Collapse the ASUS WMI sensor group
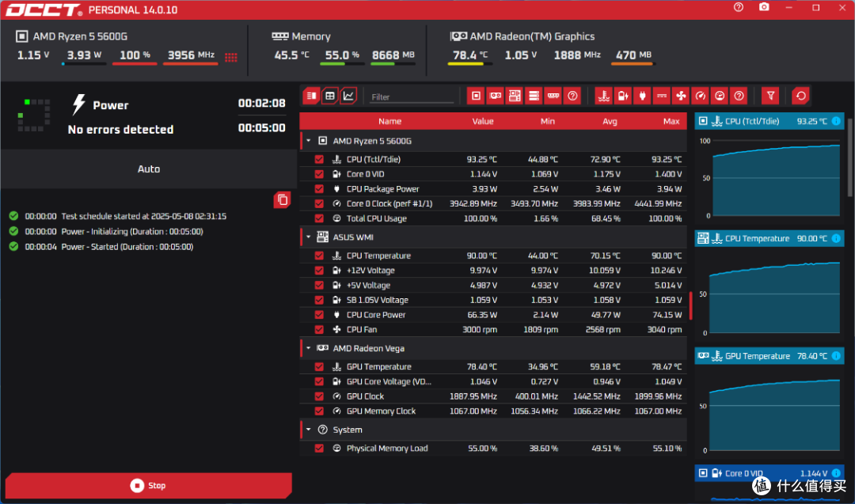Viewport: 855px width, 504px height. coord(309,237)
